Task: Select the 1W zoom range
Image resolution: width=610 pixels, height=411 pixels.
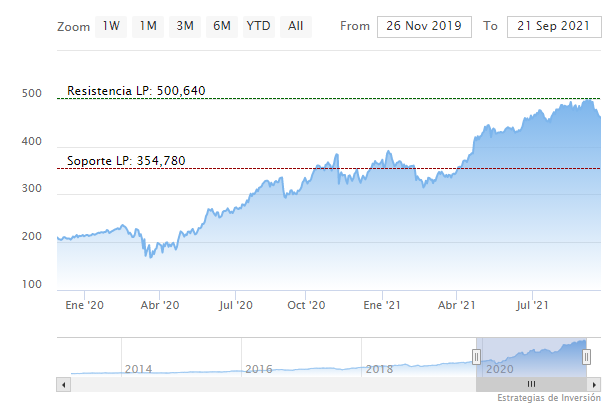Action: (112, 26)
